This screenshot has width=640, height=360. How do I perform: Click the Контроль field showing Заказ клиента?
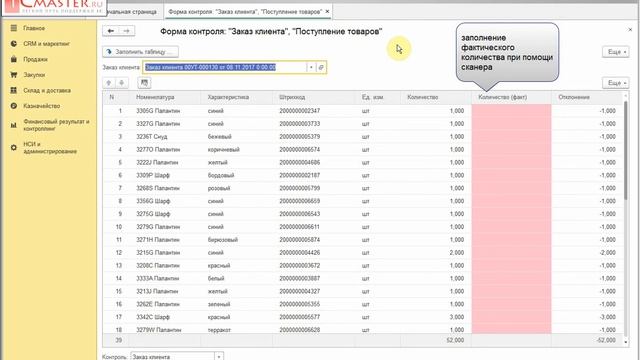(x=173, y=356)
